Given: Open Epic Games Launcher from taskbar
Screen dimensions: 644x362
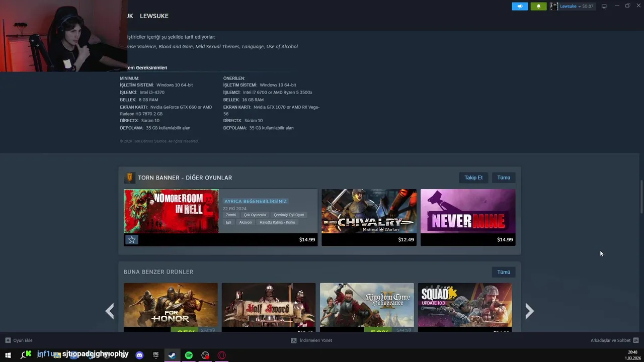Looking at the screenshot, I should point(156,355).
